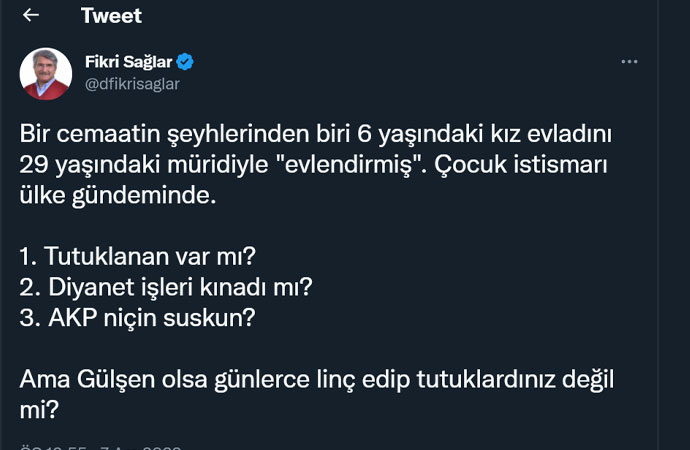Click the back arrow icon
The width and height of the screenshot is (690, 450).
pos(31,15)
